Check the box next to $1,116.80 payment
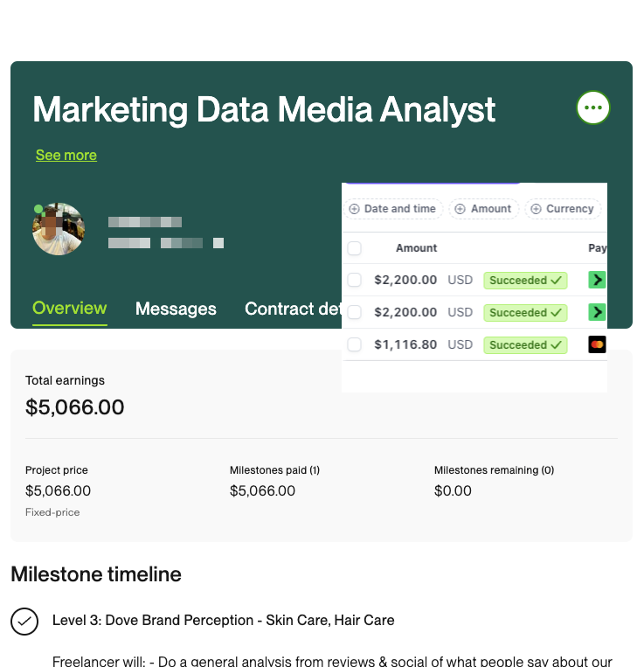 354,344
